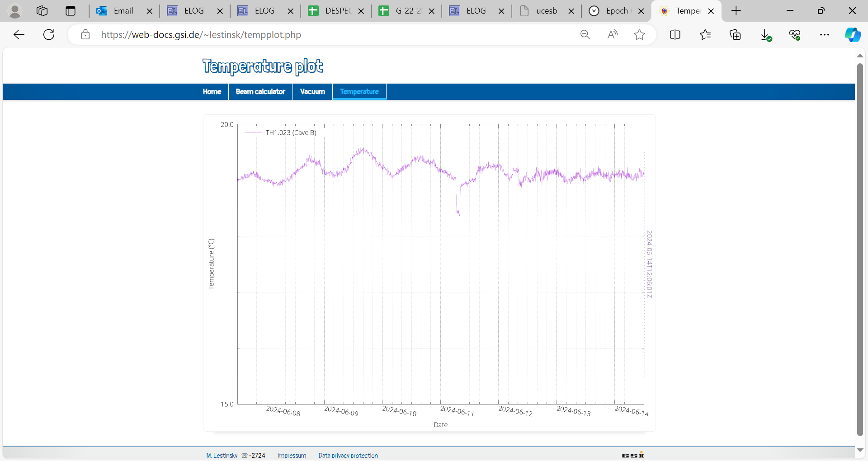Click the scroll down arrow
Screen dimensions: 868x461
[x=860, y=450]
